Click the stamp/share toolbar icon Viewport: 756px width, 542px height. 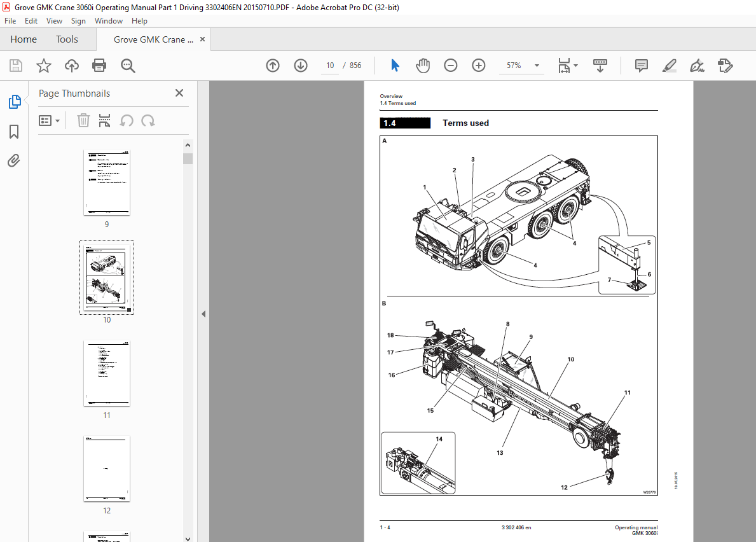click(725, 65)
